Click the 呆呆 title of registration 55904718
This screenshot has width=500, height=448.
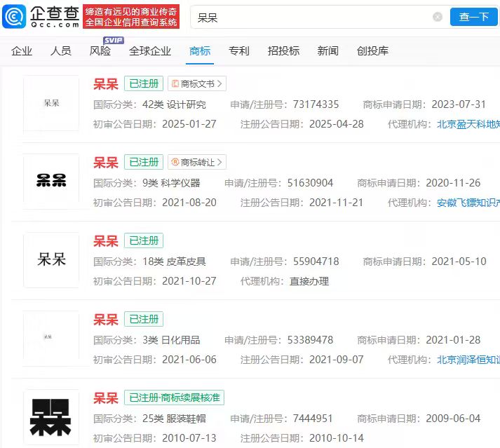106,241
